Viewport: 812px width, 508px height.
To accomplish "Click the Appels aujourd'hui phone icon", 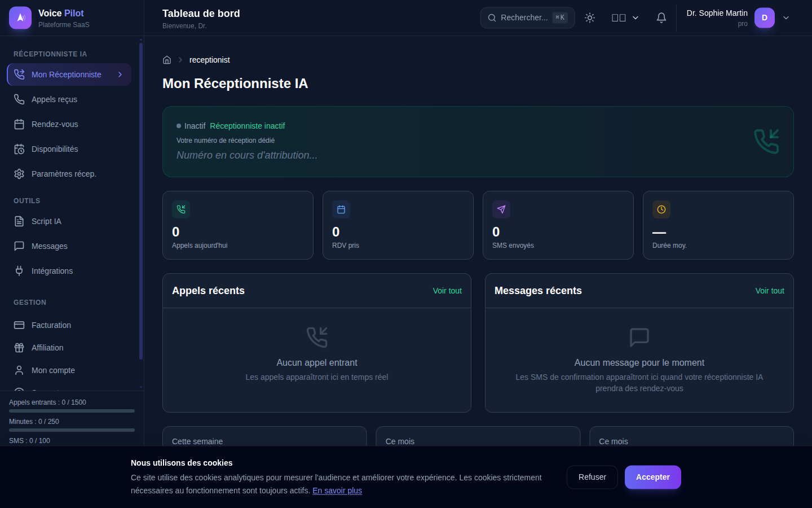I will click(181, 209).
